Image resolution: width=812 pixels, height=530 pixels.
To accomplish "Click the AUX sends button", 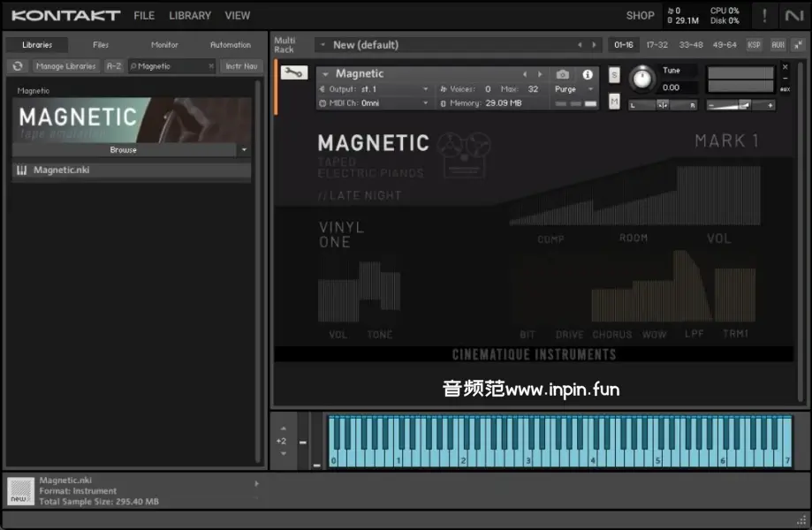I will [x=778, y=45].
